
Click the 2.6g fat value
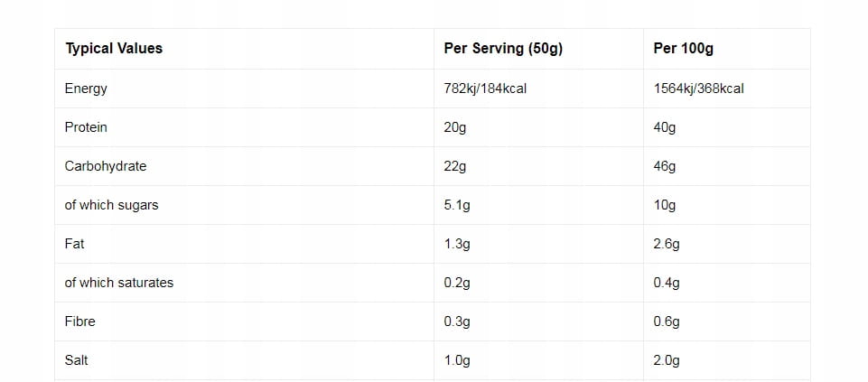[x=667, y=244]
